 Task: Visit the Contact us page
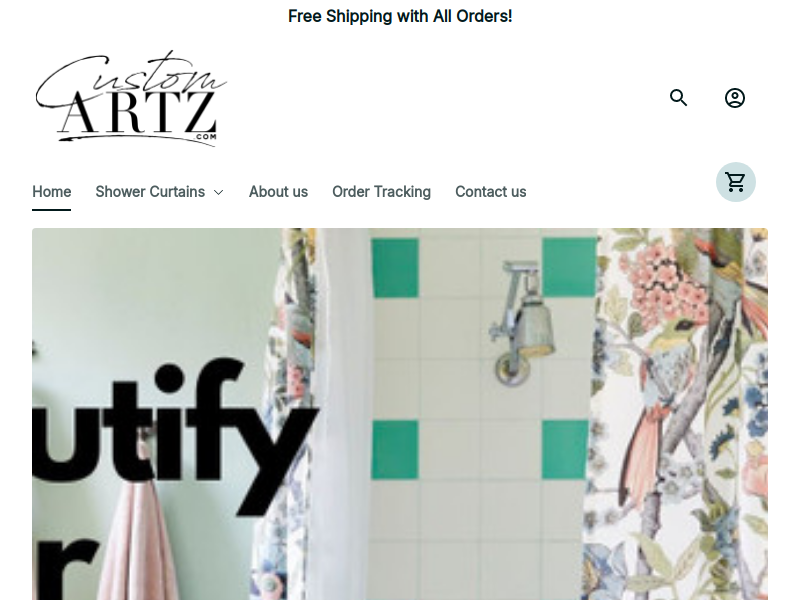(490, 192)
